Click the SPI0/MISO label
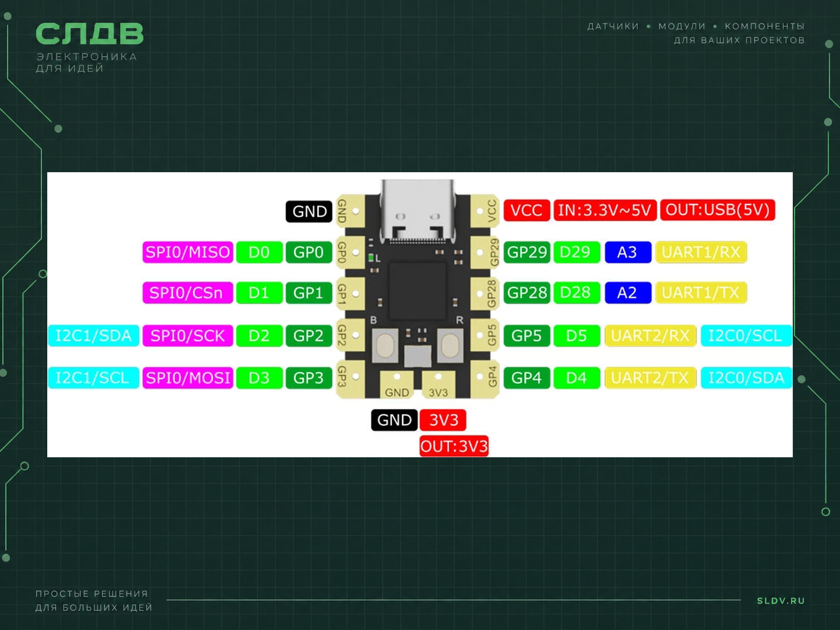The image size is (840, 630). pos(187,252)
